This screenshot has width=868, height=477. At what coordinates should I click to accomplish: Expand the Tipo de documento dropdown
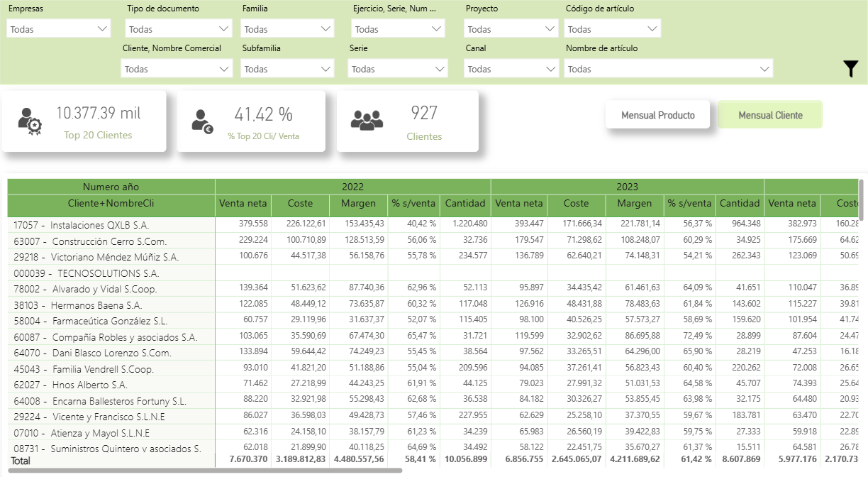point(179,29)
